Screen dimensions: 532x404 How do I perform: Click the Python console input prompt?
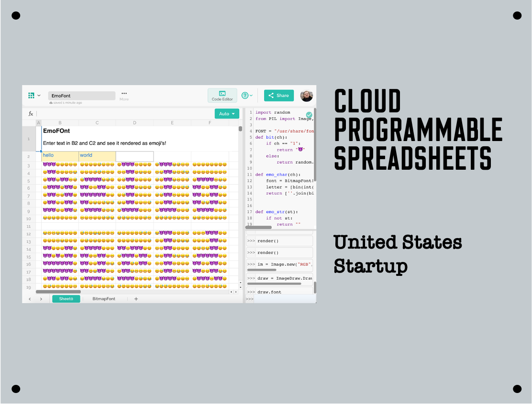[282, 299]
